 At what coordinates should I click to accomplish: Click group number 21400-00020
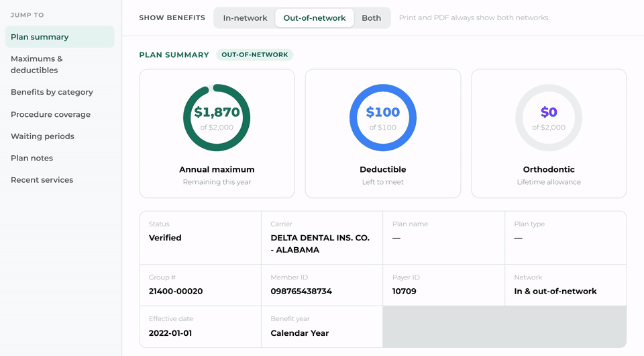(176, 291)
